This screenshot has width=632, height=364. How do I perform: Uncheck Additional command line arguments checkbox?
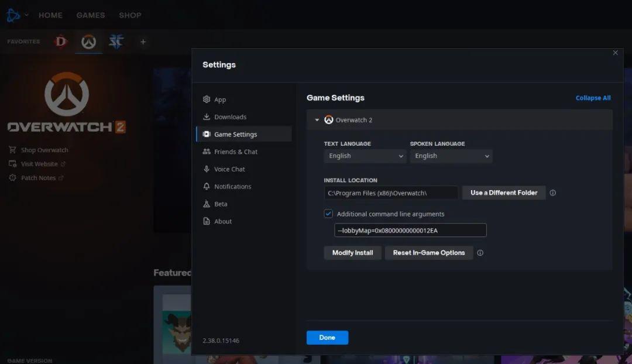[x=328, y=214]
